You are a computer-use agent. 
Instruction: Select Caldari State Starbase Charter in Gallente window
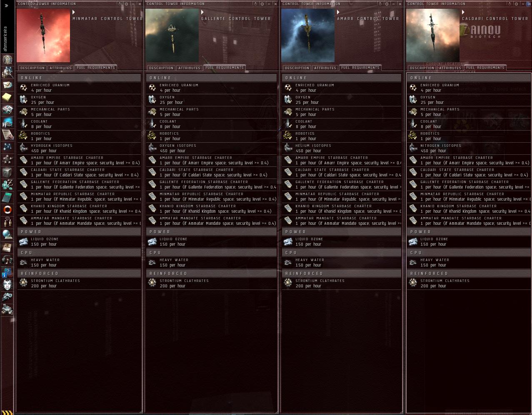click(211, 172)
